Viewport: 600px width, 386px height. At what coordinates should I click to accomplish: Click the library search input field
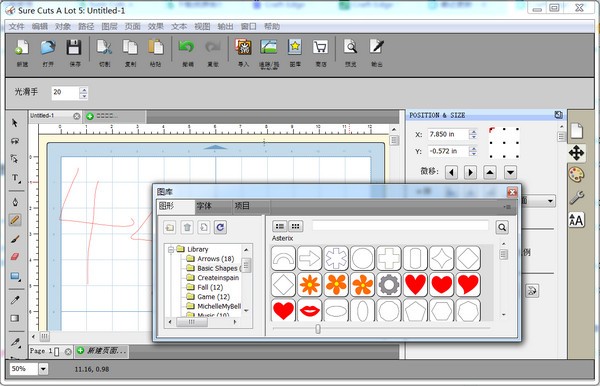[x=400, y=226]
